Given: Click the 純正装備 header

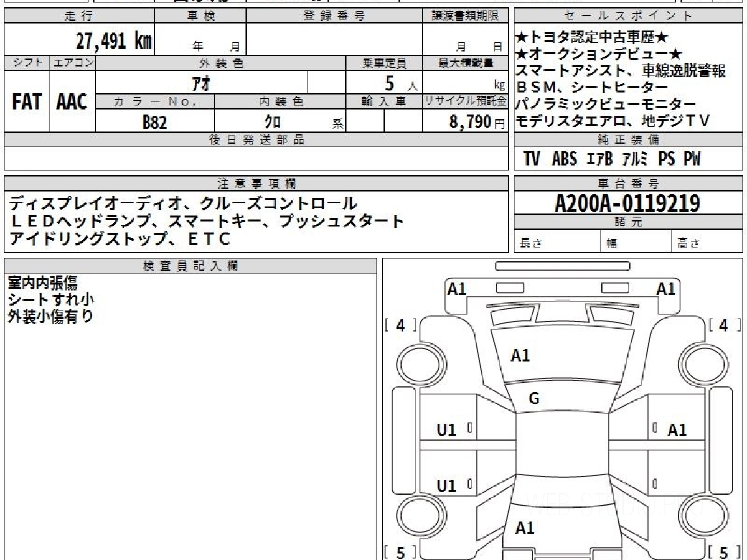Looking at the screenshot, I should (x=629, y=140).
